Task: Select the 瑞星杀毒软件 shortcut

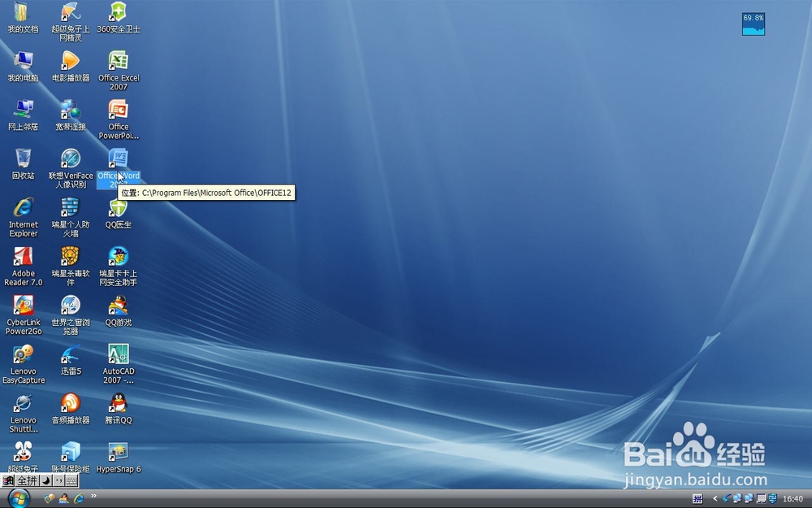Action: [x=71, y=267]
